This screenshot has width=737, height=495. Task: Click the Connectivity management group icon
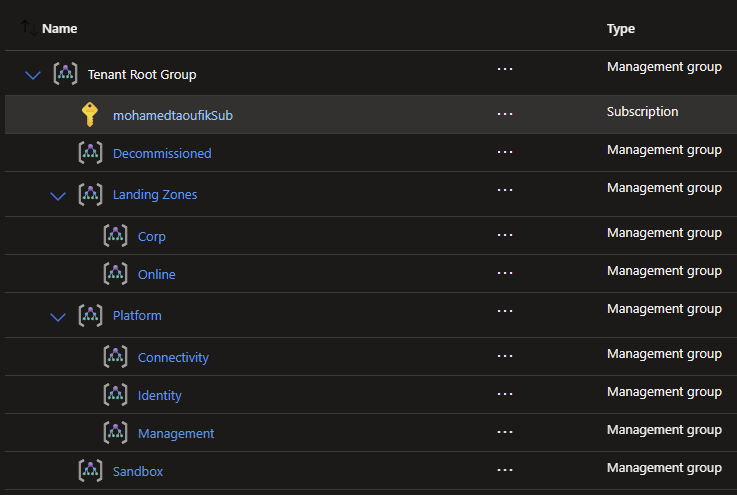pyautogui.click(x=115, y=357)
